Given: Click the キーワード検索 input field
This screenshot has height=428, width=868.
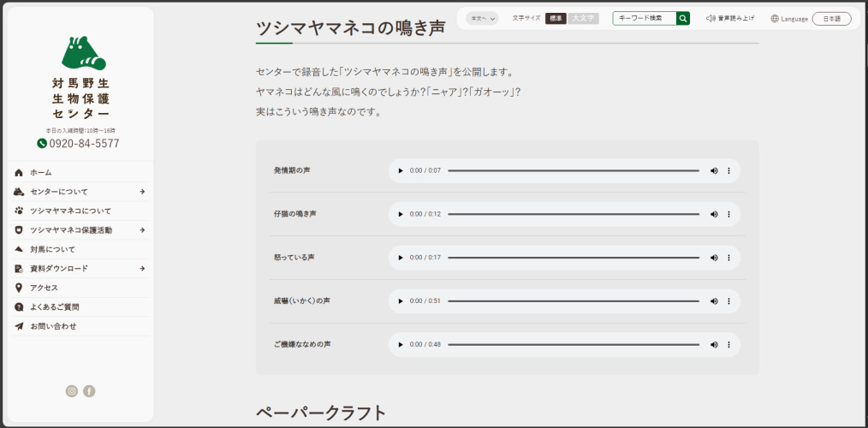Looking at the screenshot, I should [x=644, y=18].
